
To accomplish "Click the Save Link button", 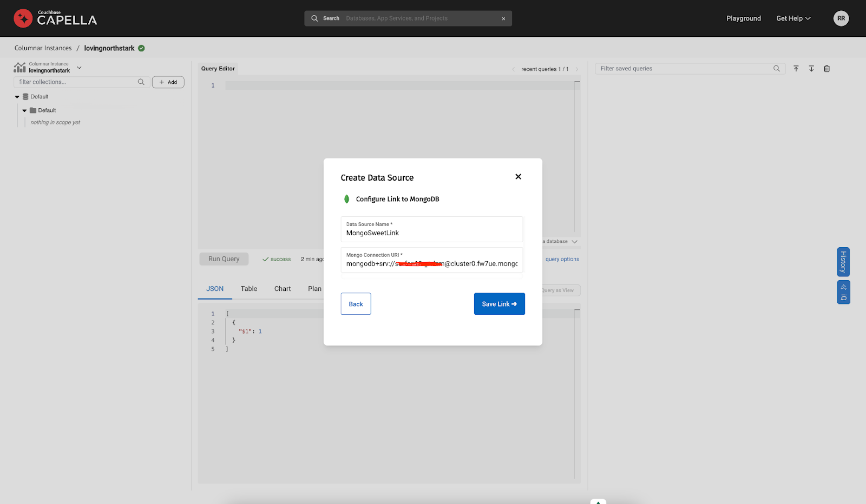I will point(499,304).
